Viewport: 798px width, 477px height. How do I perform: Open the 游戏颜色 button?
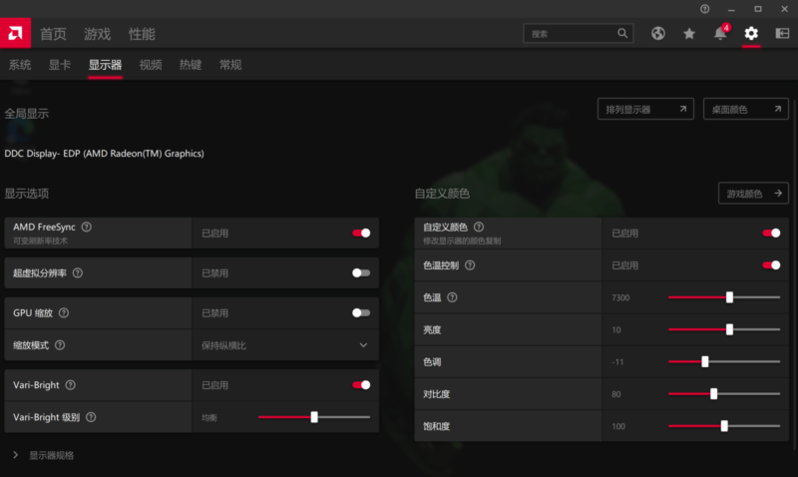(753, 193)
